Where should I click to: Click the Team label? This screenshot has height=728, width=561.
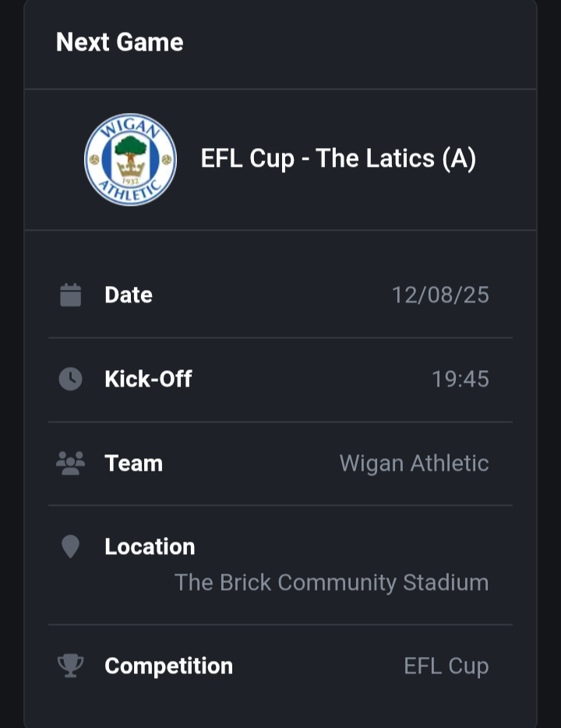[134, 463]
